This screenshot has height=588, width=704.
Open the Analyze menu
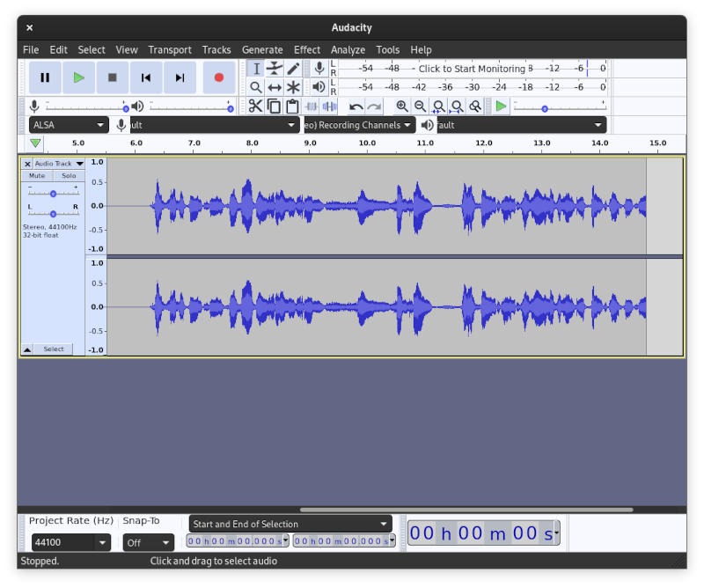click(x=348, y=49)
